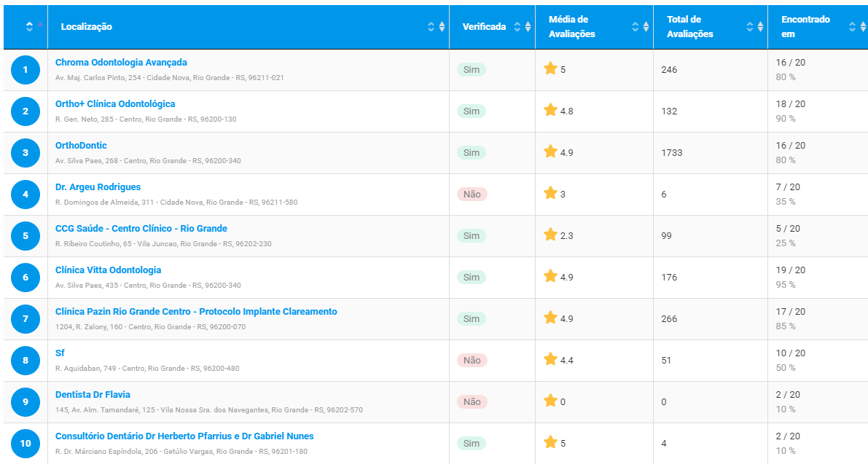
Task: Click the 4.4 rating for Sf
Action: pos(567,360)
